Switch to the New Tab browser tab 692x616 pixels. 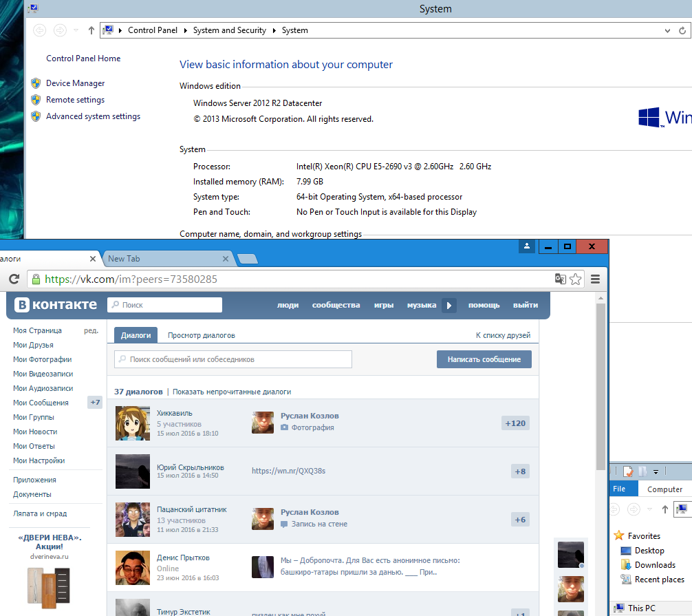[x=166, y=259]
